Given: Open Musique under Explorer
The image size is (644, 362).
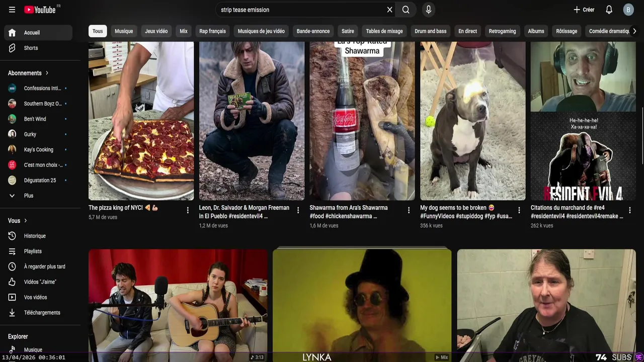Looking at the screenshot, I should coord(38,349).
